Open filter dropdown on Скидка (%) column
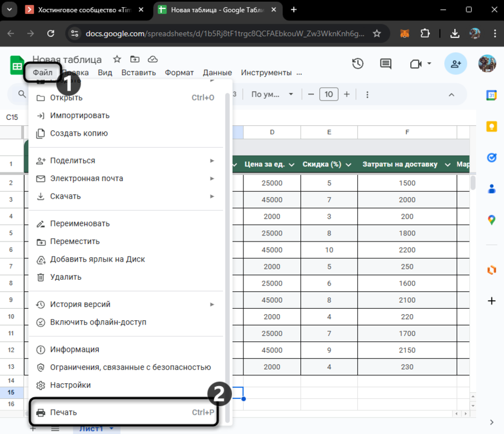 point(348,165)
